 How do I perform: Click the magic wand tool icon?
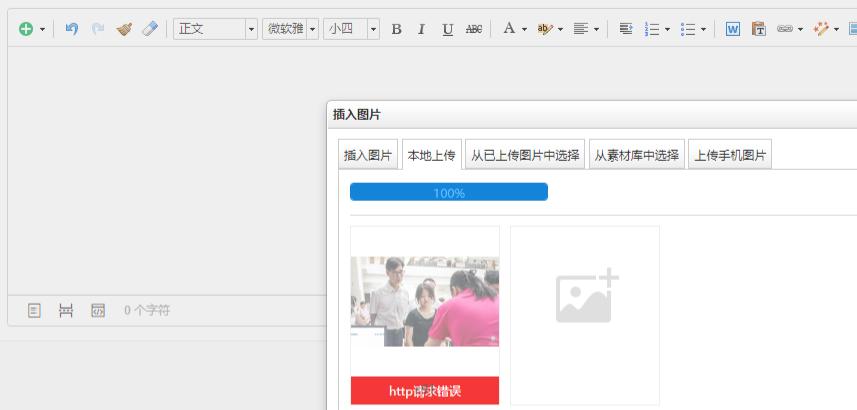tap(821, 29)
